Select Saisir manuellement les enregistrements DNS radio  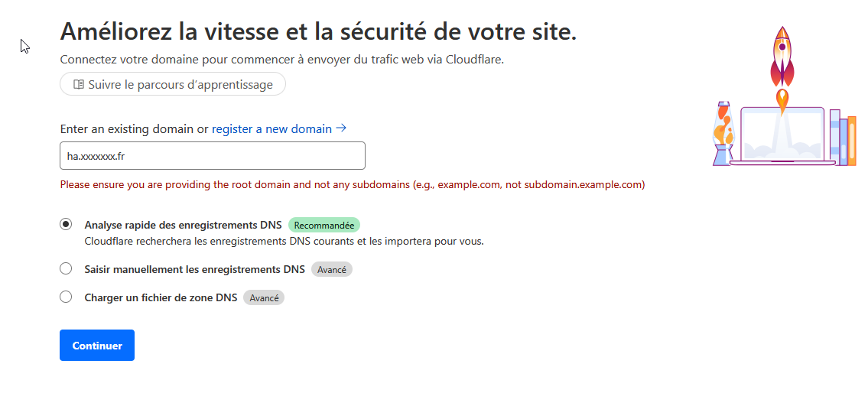tap(66, 268)
